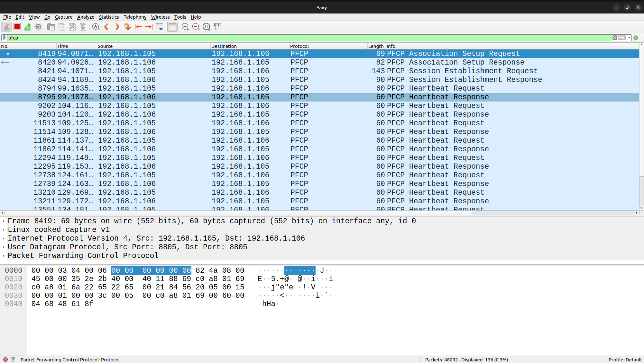Viewport: 644px width, 363px height.
Task: Sort by the Source column header
Action: 153,46
